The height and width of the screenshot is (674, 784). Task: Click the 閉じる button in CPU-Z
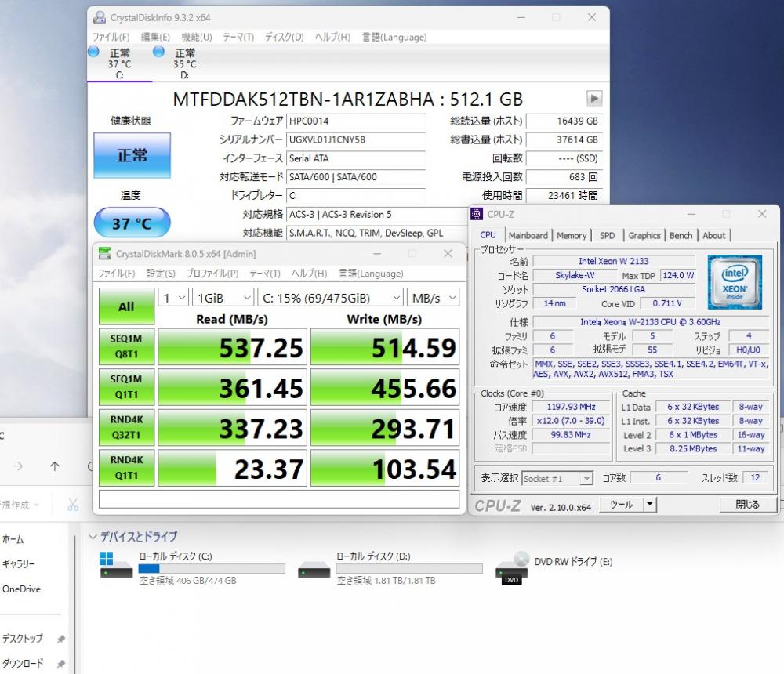click(747, 504)
